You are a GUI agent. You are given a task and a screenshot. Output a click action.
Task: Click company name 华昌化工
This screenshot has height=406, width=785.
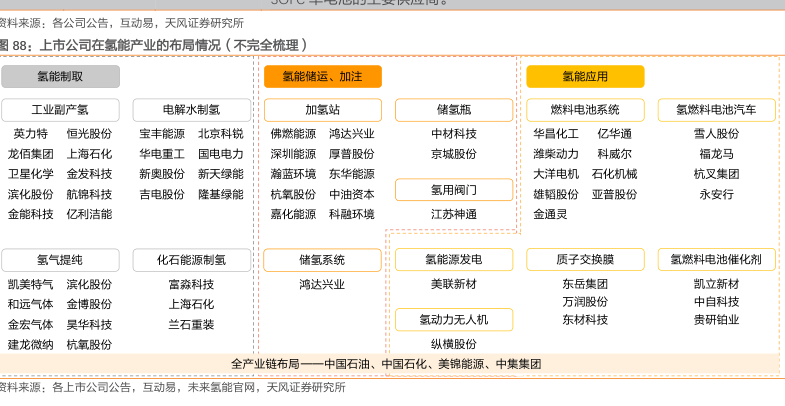(x=556, y=134)
